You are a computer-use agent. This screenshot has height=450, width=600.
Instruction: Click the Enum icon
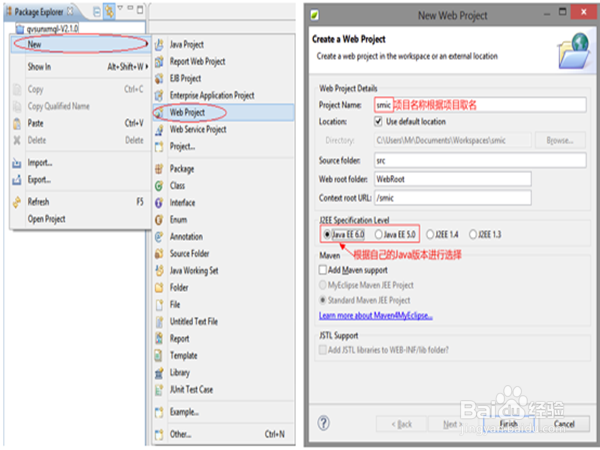[159, 220]
